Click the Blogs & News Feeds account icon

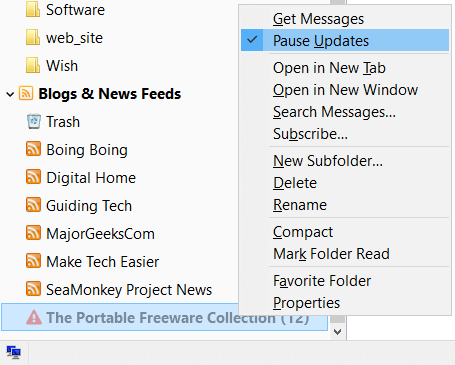[x=26, y=93]
